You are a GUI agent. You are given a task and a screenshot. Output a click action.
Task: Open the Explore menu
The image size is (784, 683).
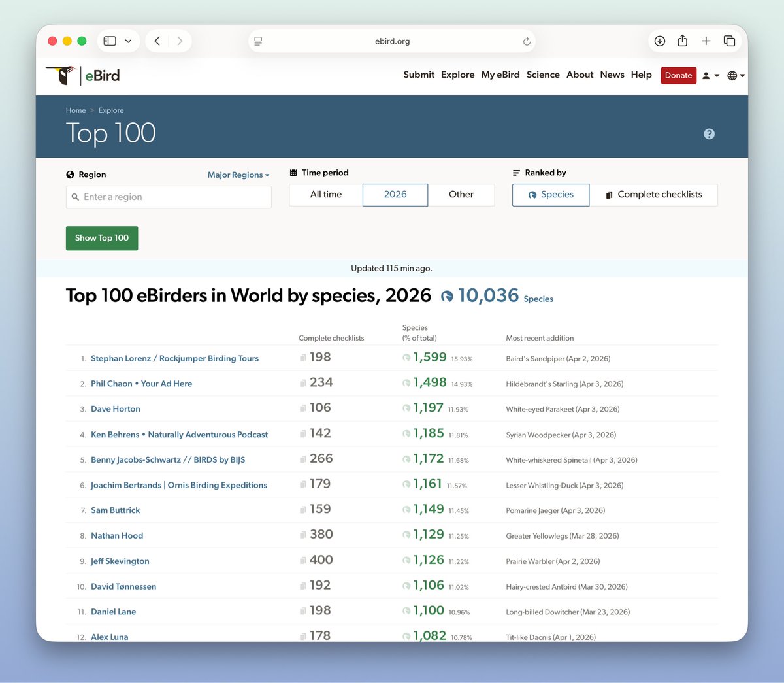pyautogui.click(x=457, y=75)
